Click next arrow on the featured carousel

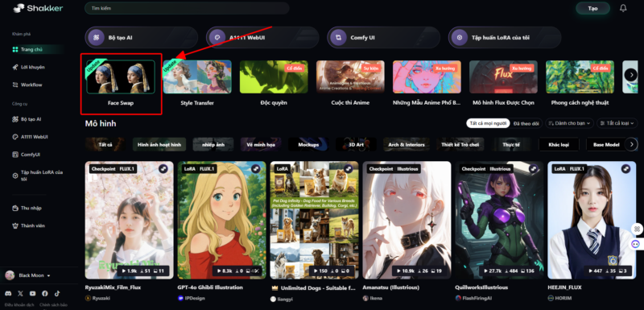pyautogui.click(x=631, y=74)
